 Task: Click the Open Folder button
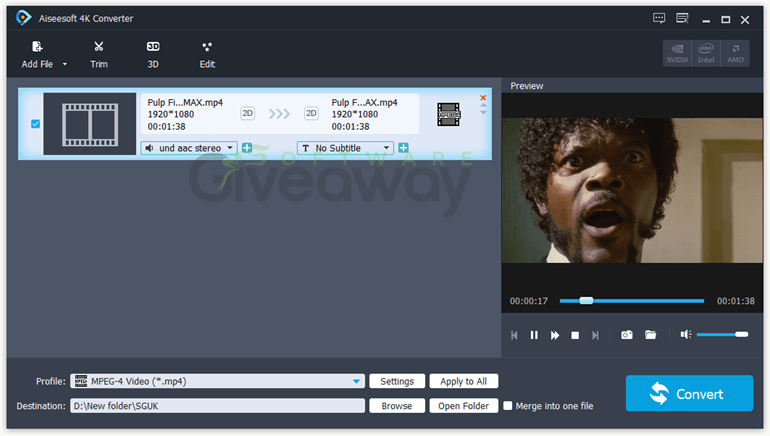click(x=464, y=406)
